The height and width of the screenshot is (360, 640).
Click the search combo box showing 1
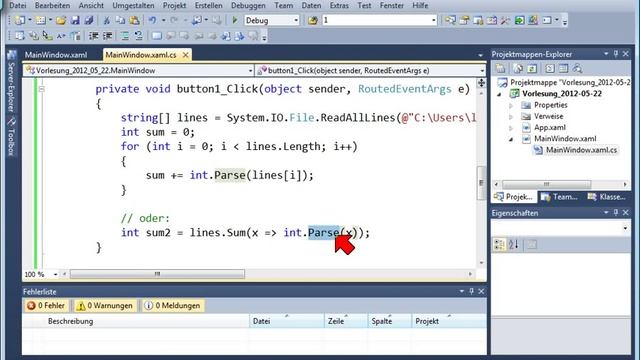[x=379, y=20]
